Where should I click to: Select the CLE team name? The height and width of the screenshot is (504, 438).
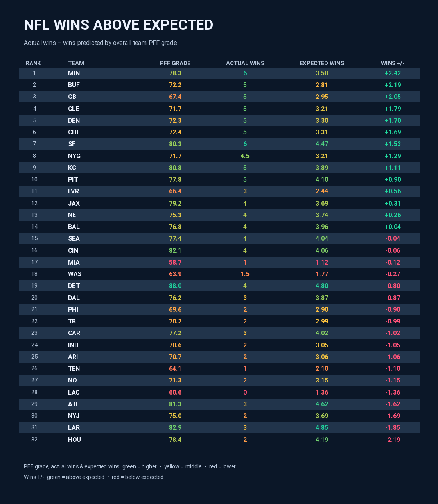[74, 109]
